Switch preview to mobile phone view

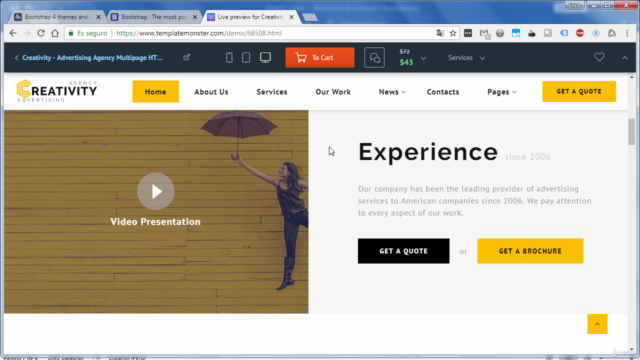[x=229, y=58]
